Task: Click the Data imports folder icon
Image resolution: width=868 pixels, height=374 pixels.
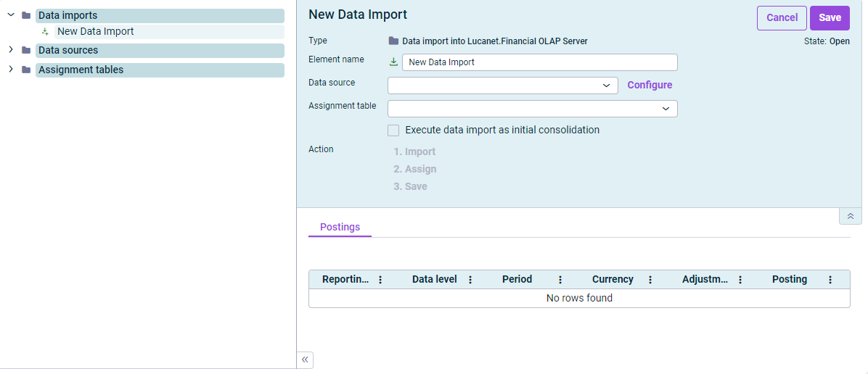Action: [26, 15]
